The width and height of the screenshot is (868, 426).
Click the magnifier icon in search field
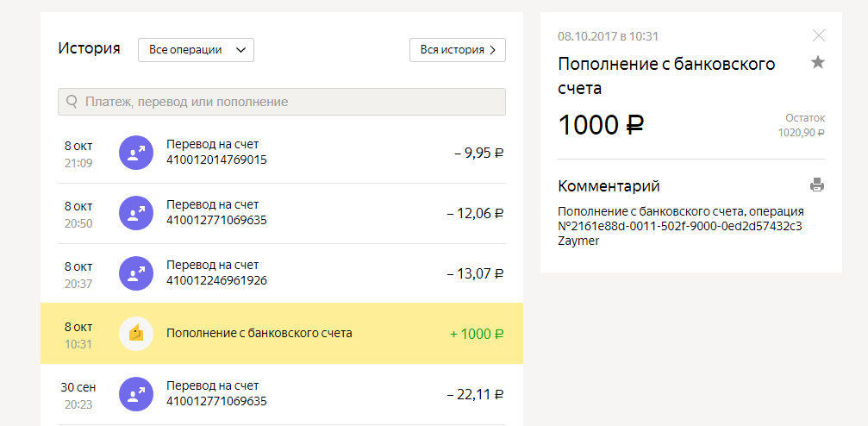(x=72, y=102)
